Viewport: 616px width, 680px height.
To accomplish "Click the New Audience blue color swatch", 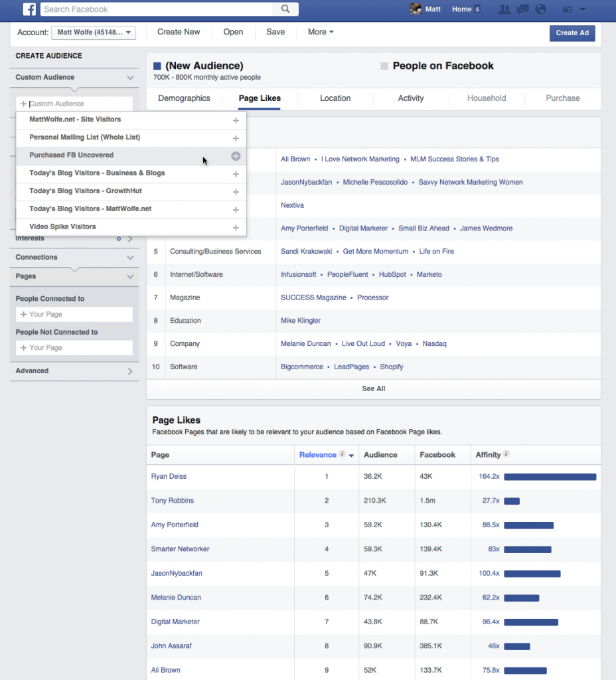I will 157,66.
